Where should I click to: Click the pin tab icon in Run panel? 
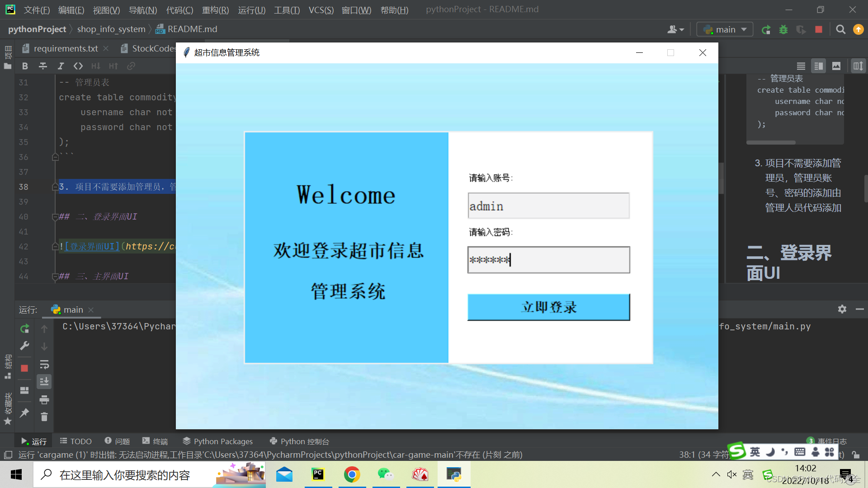tap(25, 413)
